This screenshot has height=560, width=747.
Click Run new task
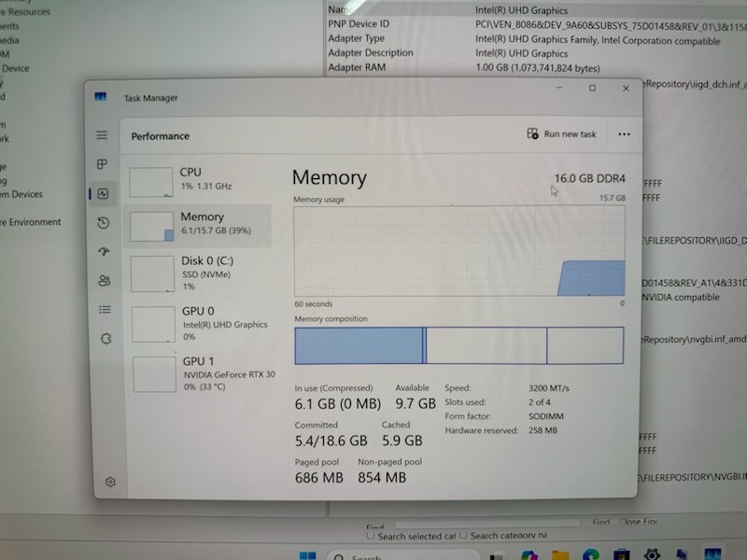click(x=562, y=133)
